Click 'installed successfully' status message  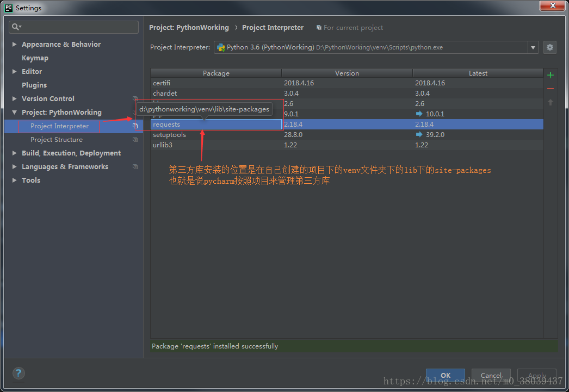[215, 346]
